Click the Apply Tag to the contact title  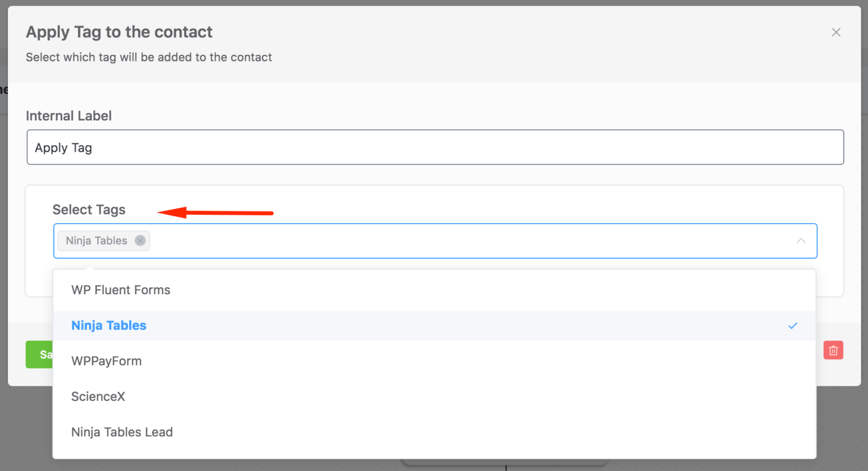pos(119,32)
